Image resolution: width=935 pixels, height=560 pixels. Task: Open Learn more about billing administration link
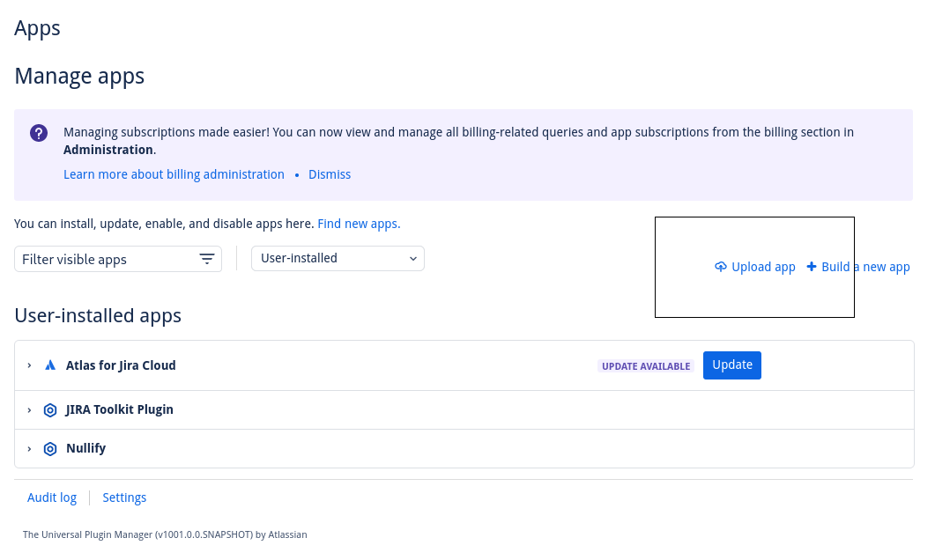click(x=174, y=174)
